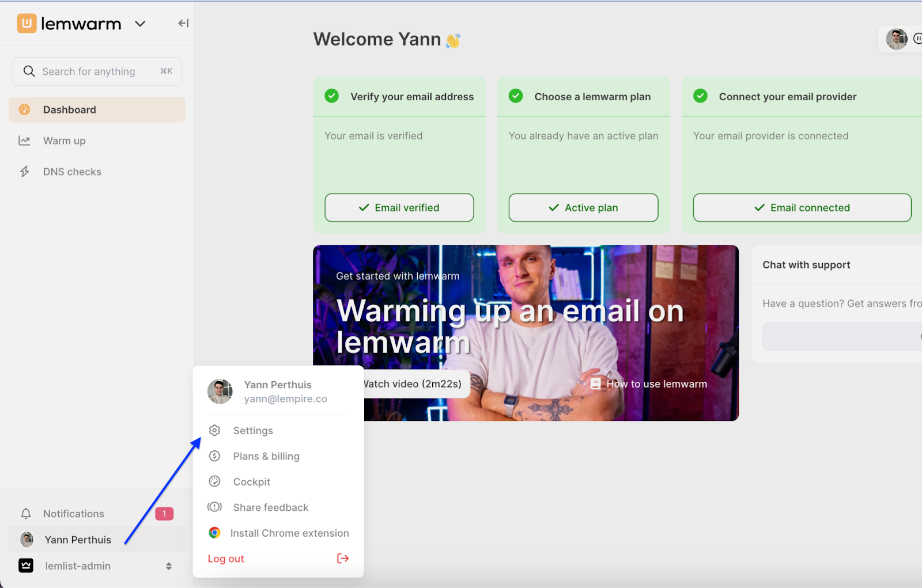Click the Chrome extension icon
Image resolution: width=922 pixels, height=588 pixels.
(x=214, y=533)
